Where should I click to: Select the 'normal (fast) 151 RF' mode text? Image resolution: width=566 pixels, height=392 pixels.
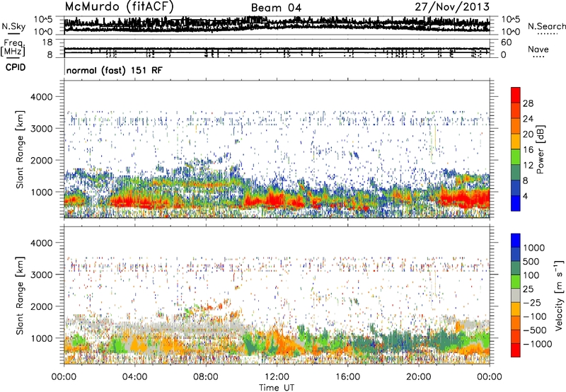(x=114, y=70)
